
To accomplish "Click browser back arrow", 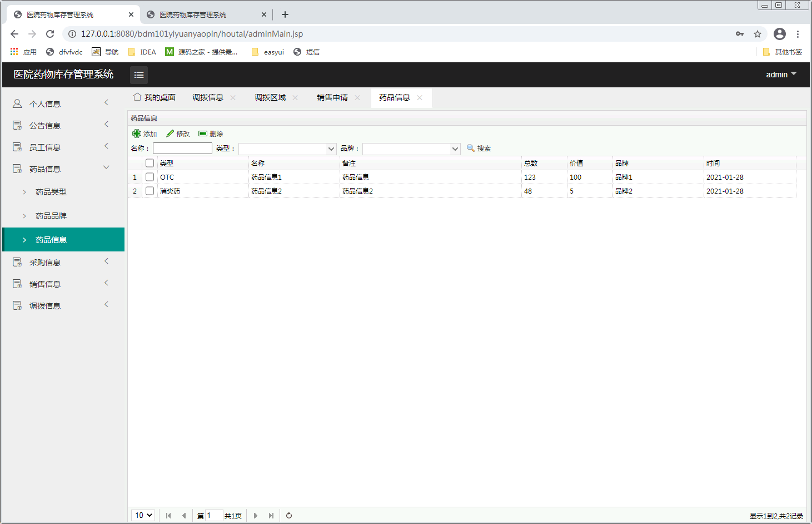I will [14, 34].
